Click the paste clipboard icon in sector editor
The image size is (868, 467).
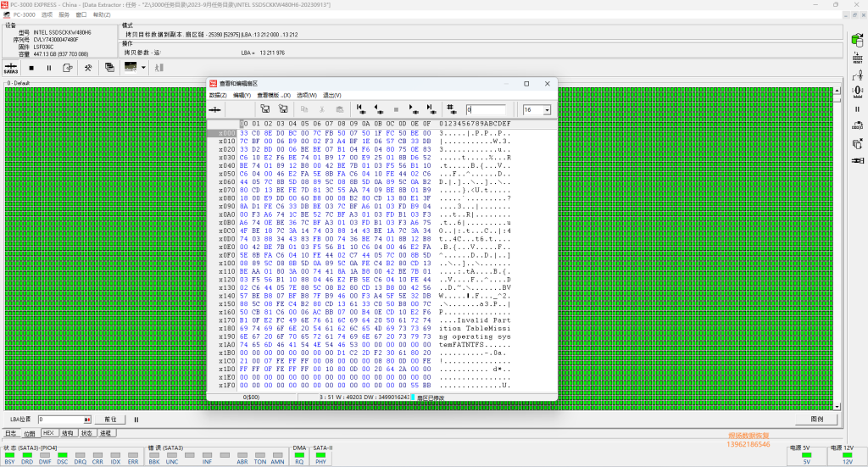(x=339, y=109)
